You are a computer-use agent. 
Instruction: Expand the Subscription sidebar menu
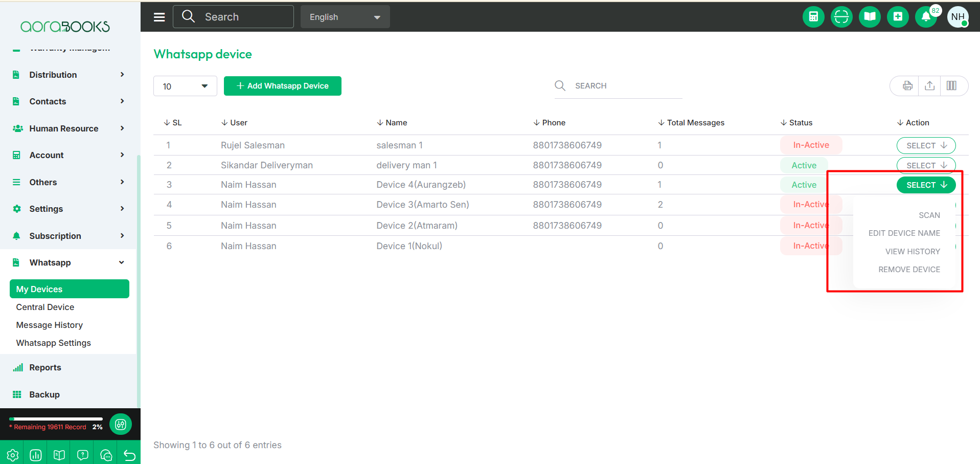point(69,236)
